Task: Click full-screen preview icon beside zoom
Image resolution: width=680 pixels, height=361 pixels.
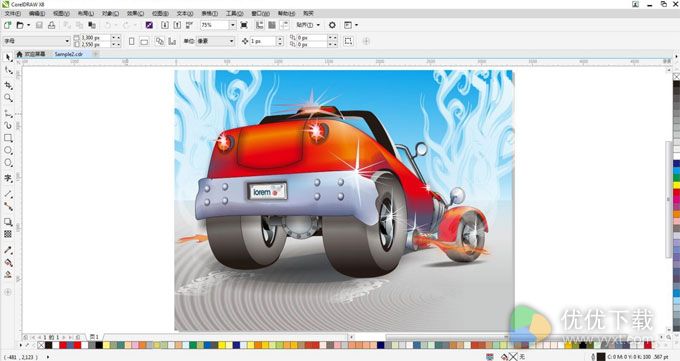Action: pyautogui.click(x=244, y=25)
